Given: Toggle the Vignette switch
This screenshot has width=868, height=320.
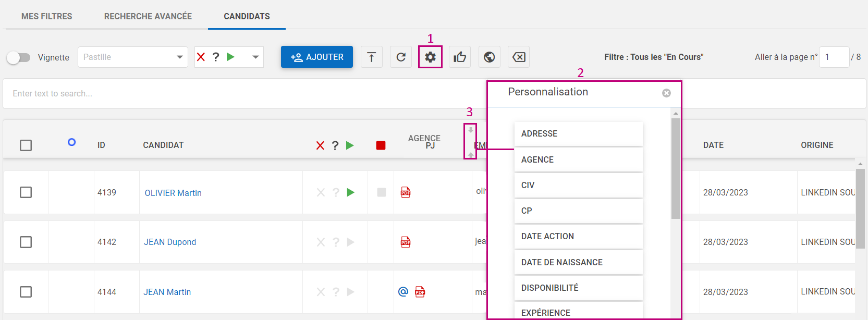Looking at the screenshot, I should click(x=19, y=57).
